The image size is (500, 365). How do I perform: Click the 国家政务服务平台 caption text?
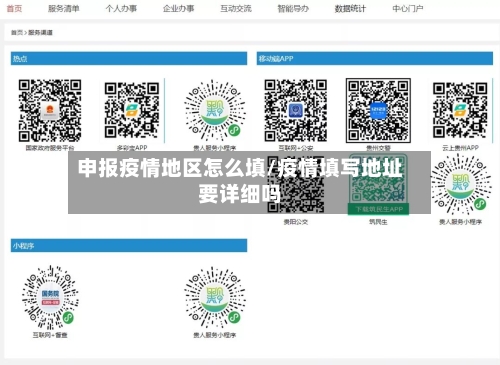[50, 148]
